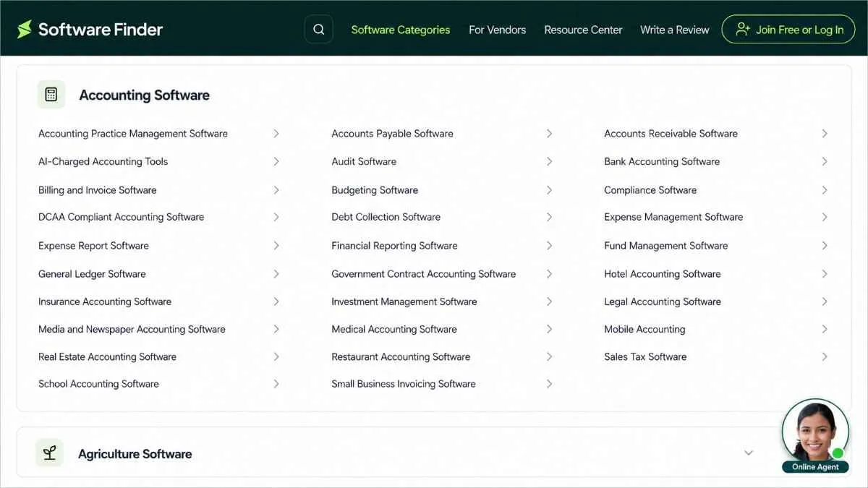Click arrow next to AI-Charged Accounting Tools

pos(276,162)
